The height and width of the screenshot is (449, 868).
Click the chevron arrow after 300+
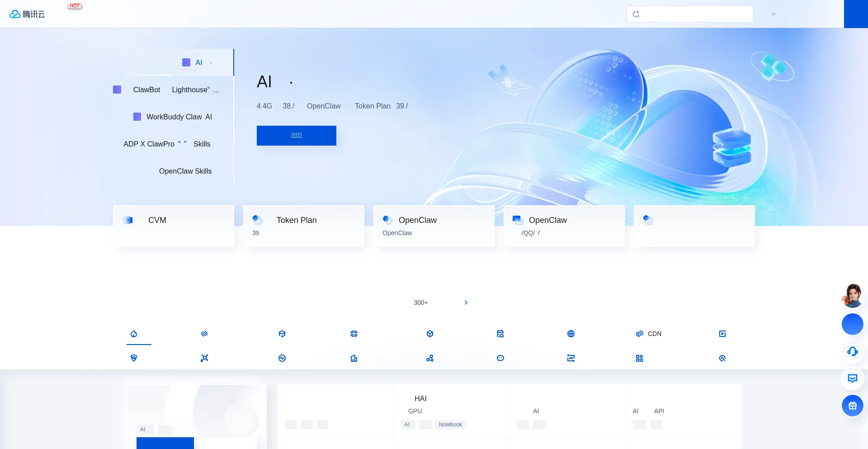point(466,302)
